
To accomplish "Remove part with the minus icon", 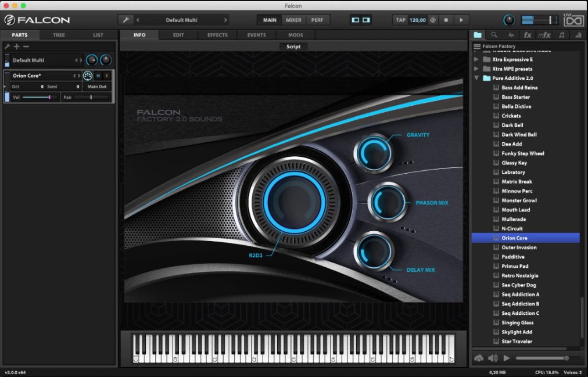I will click(26, 46).
